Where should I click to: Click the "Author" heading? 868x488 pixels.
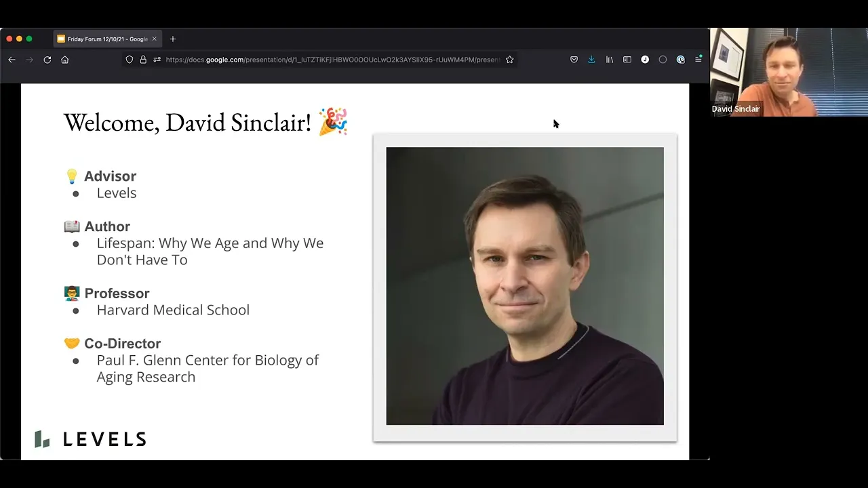pos(107,226)
